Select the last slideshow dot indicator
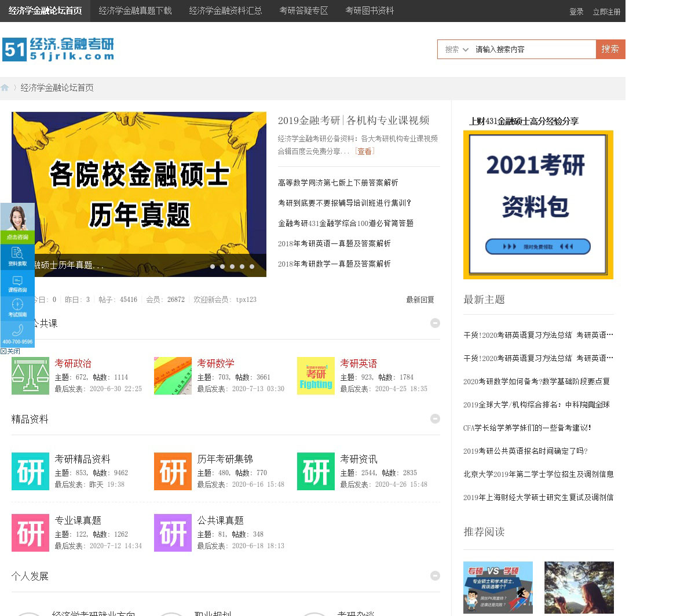 coord(252,267)
